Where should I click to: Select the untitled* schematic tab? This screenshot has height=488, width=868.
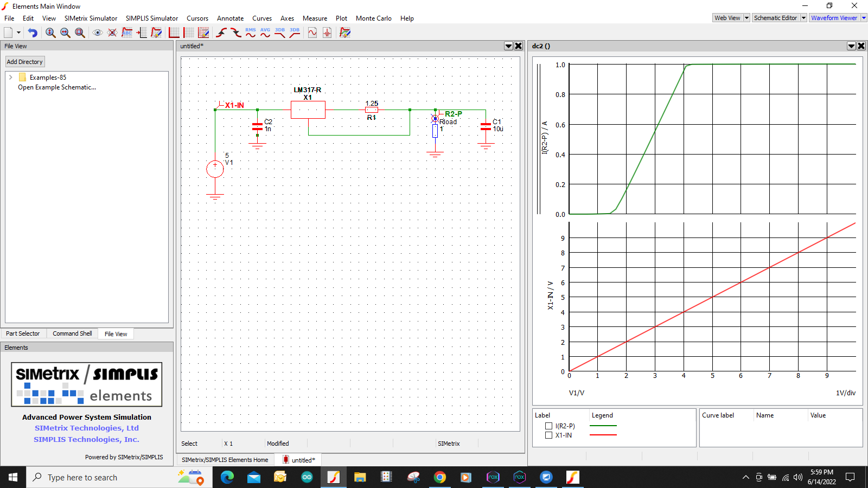coord(298,460)
